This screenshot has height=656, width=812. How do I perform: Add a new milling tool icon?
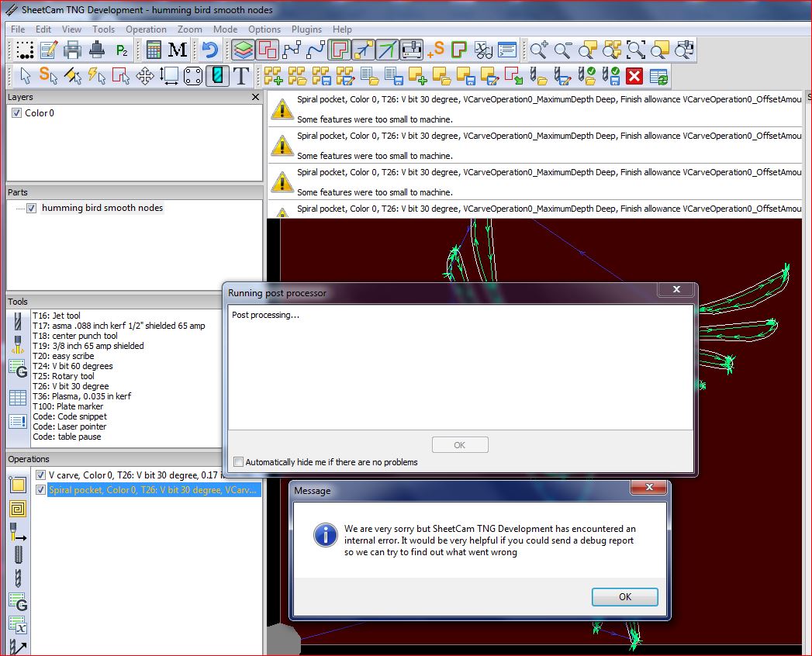pyautogui.click(x=18, y=321)
